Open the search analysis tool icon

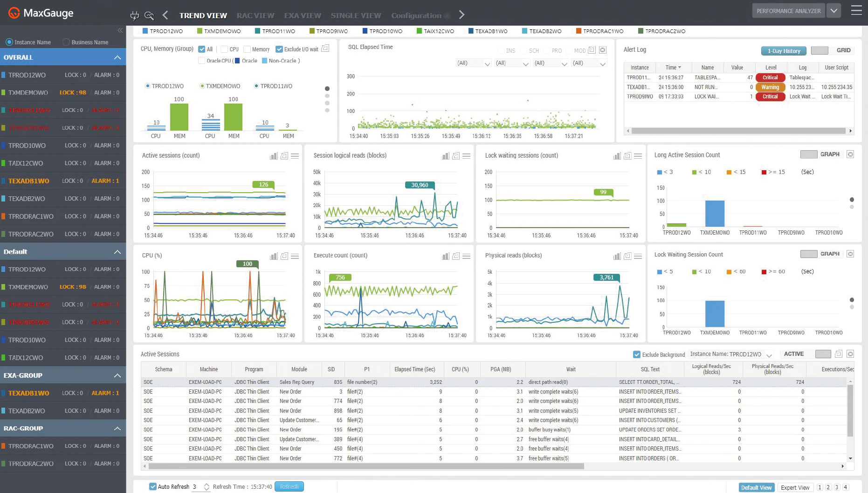tap(149, 15)
